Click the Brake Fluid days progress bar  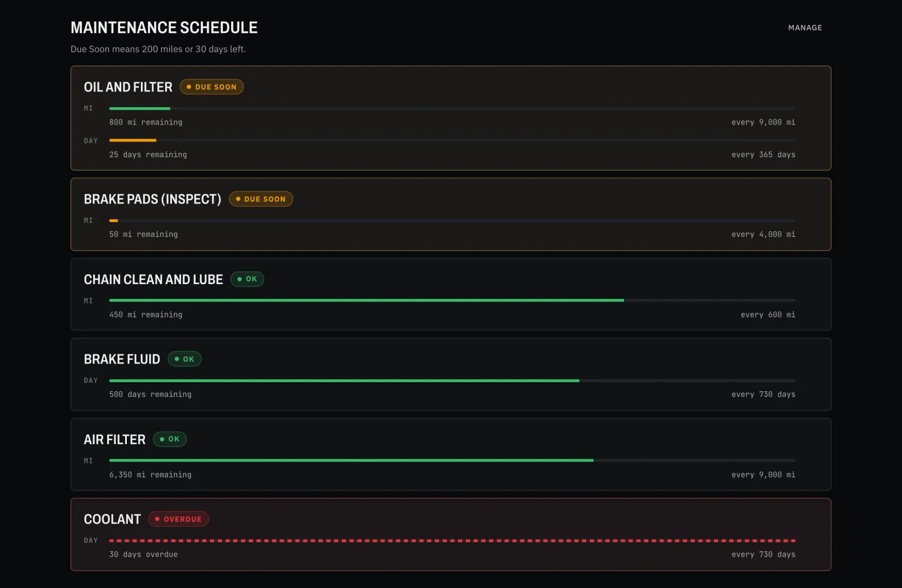tap(452, 381)
